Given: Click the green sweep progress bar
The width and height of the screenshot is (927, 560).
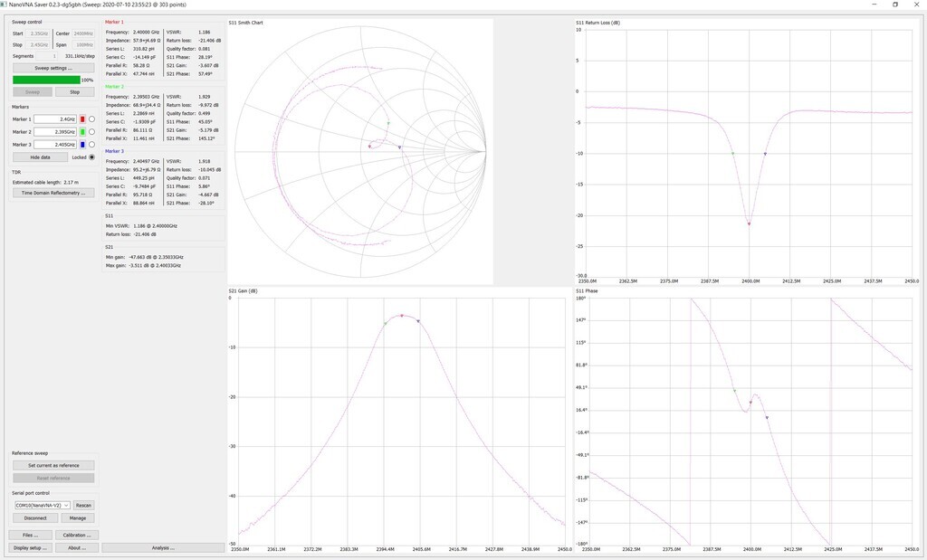Looking at the screenshot, I should tap(46, 80).
